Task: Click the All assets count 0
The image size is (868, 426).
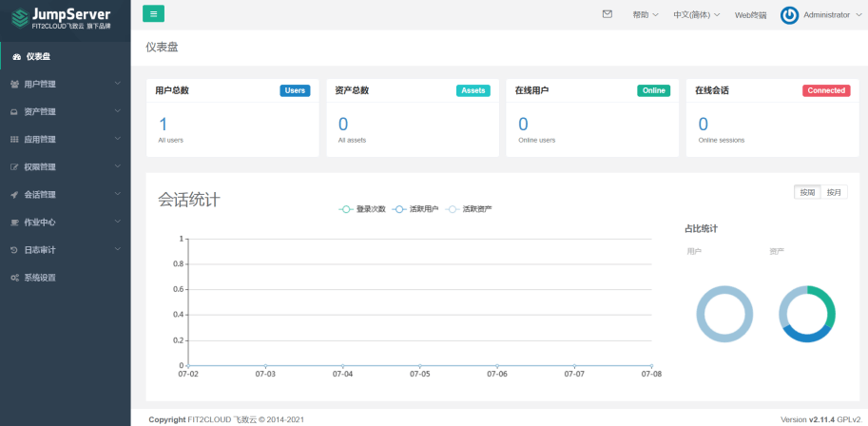Action: (343, 124)
